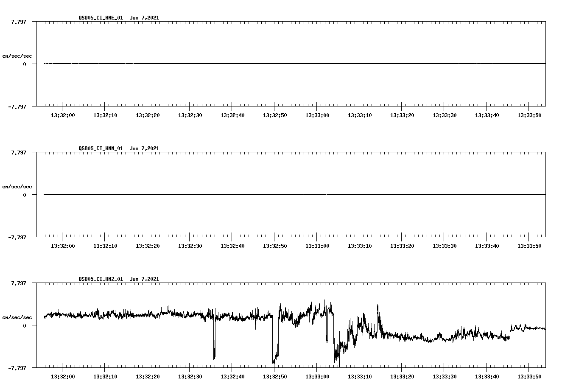
Task: Click the 7.797 upper limit on HNN plot
Action: [x=18, y=152]
